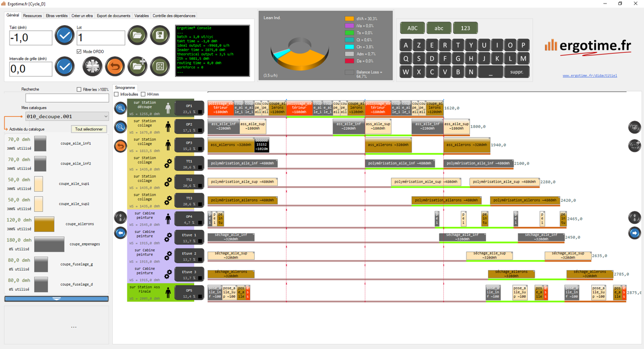This screenshot has width=644, height=349.
Task: Validate the Takt value with the blue checkmark
Action: [64, 36]
